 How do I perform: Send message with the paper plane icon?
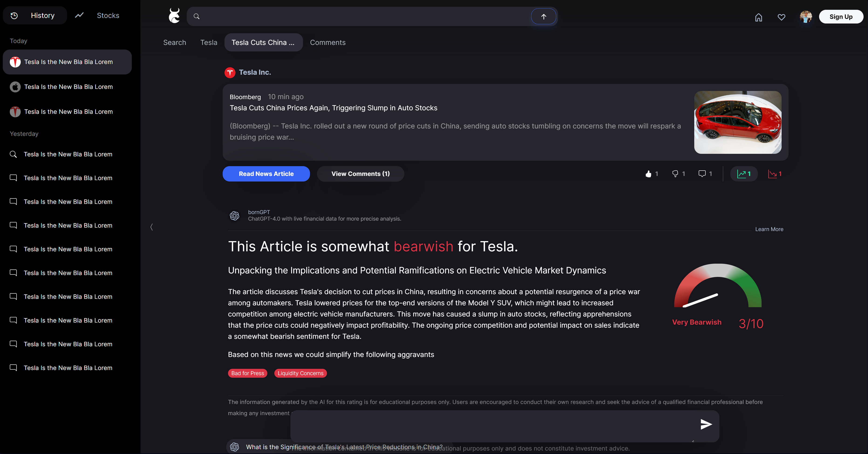[706, 424]
